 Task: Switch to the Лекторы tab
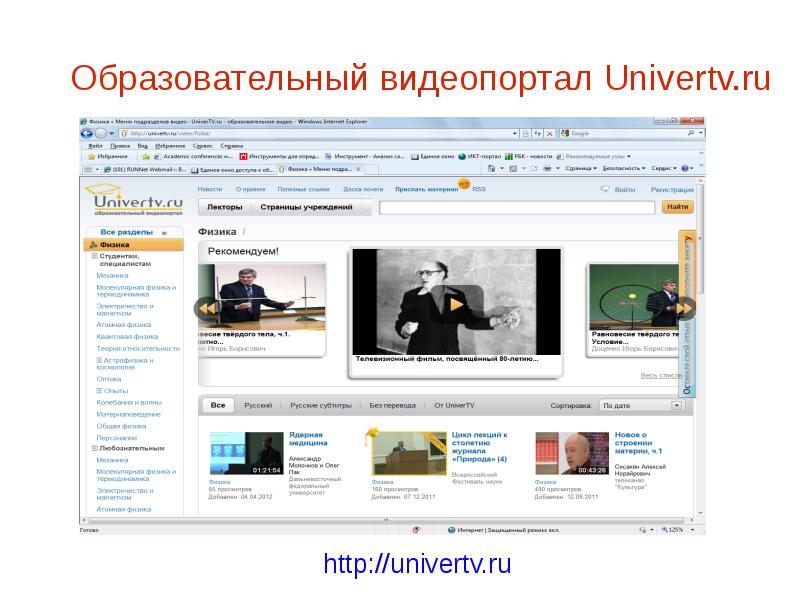(x=224, y=207)
